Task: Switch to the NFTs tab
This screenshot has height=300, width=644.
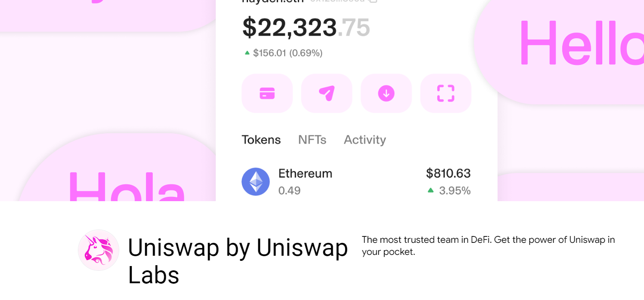Action: pos(312,140)
